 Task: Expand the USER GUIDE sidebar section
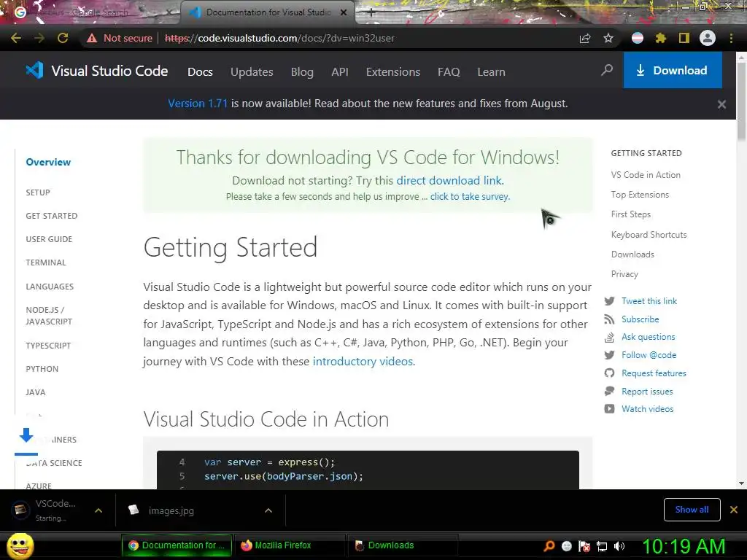click(x=49, y=239)
